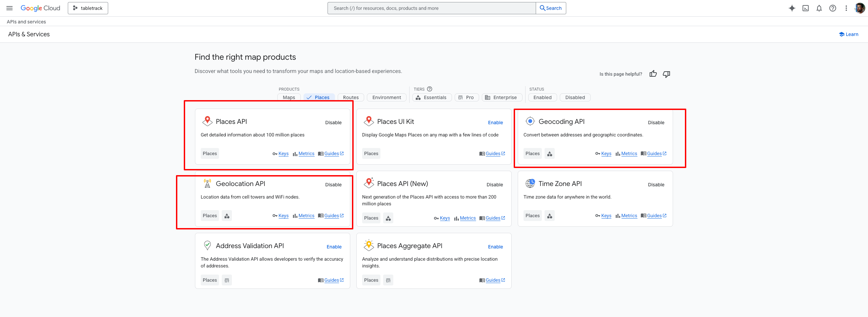
Task: Click the Time Zone API globe icon
Action: (530, 183)
